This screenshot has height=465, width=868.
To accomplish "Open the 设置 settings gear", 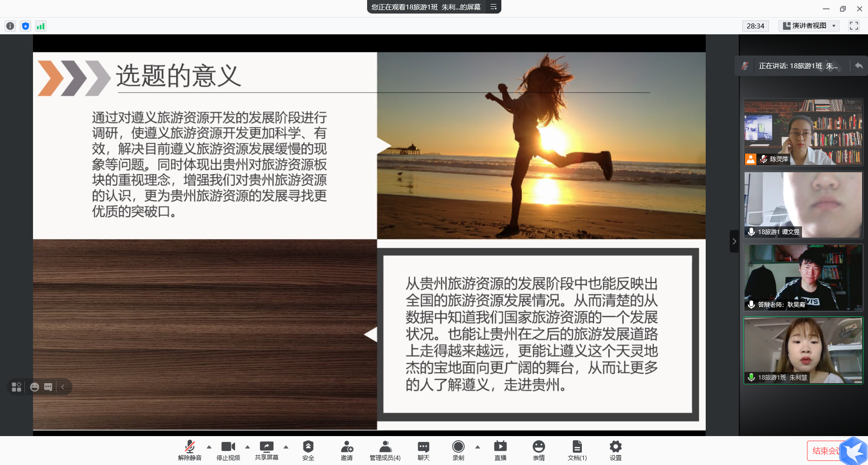I will 615,447.
